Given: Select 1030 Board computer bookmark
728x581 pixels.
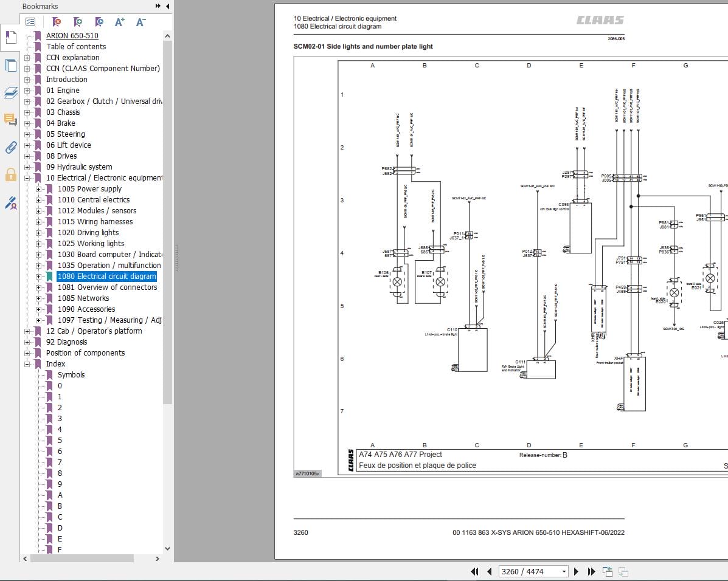Looking at the screenshot, I should 110,254.
